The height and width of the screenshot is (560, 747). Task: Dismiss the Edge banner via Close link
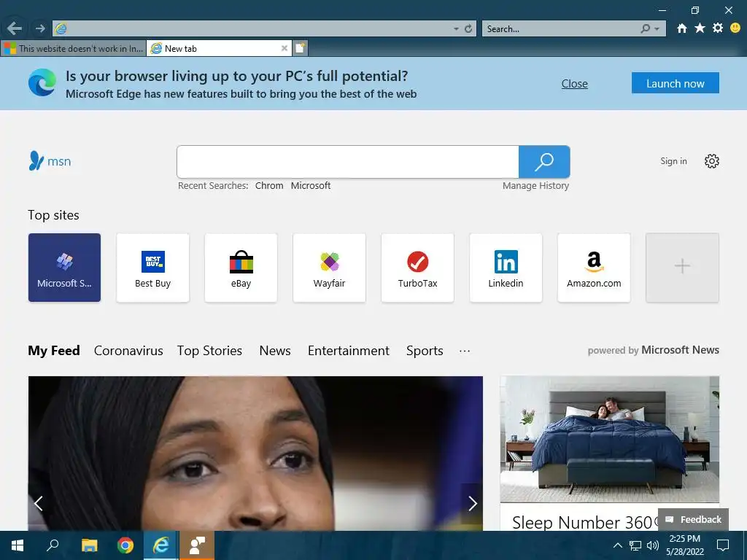575,84
